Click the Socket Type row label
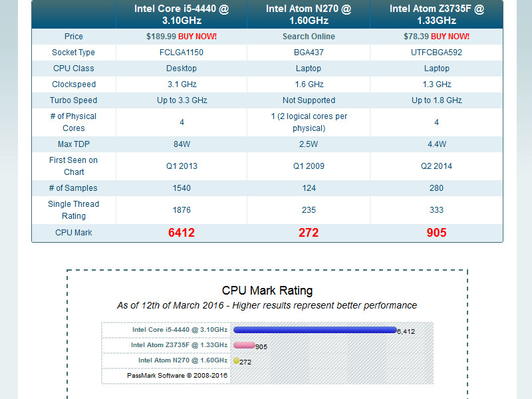This screenshot has width=532, height=399. coord(73,53)
